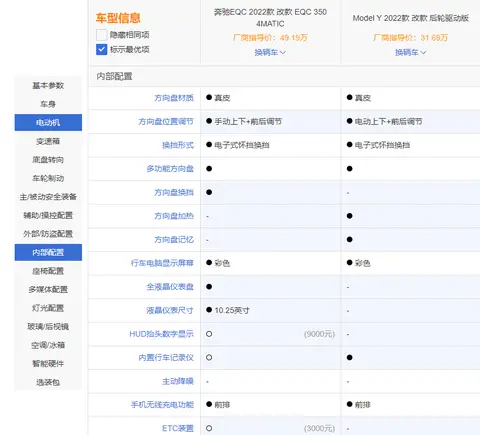Viewport: 480px width, 435px height.
Task: Click ETC装置 parameter link
Action: pos(178,428)
